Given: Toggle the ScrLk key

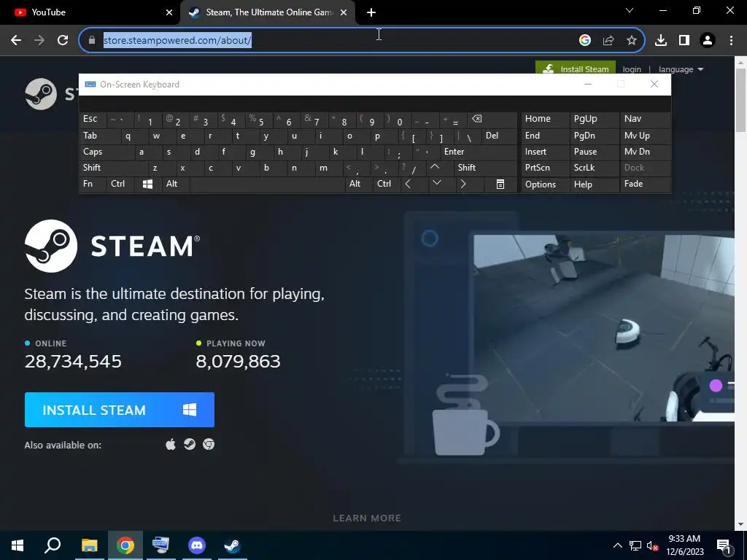Looking at the screenshot, I should (594, 168).
